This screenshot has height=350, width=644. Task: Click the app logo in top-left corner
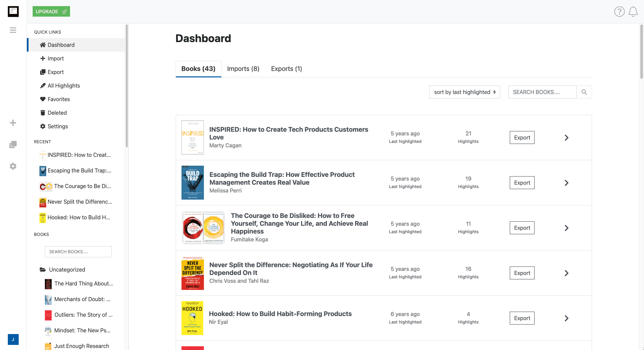coord(13,12)
